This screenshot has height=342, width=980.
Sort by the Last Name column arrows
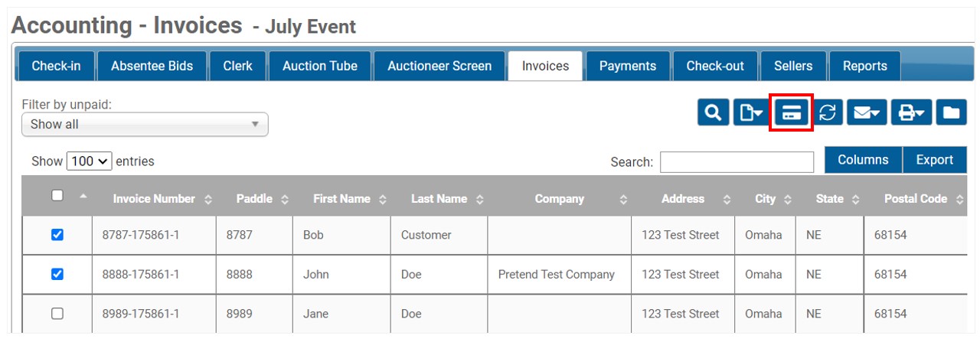pos(479,200)
